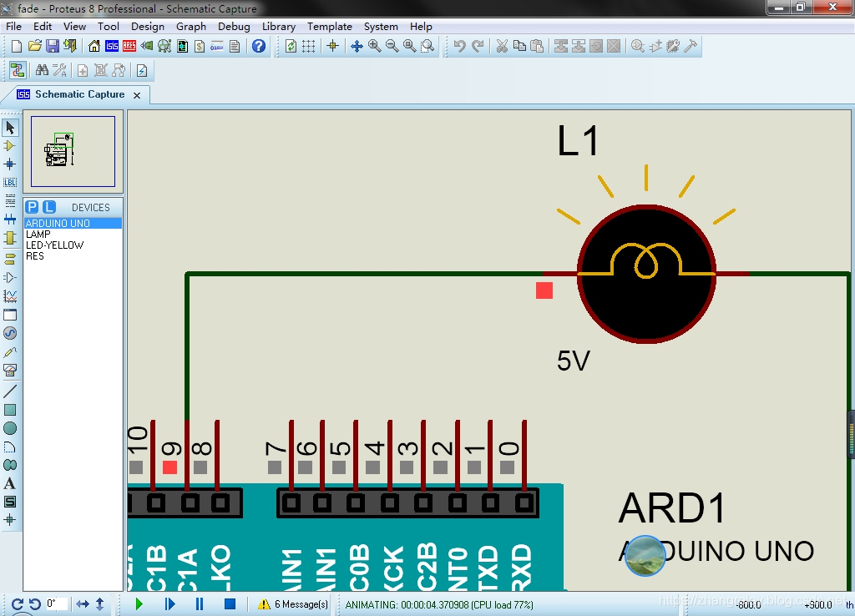Click the Zoom Out magnifier
This screenshot has width=855, height=616.
click(x=392, y=47)
